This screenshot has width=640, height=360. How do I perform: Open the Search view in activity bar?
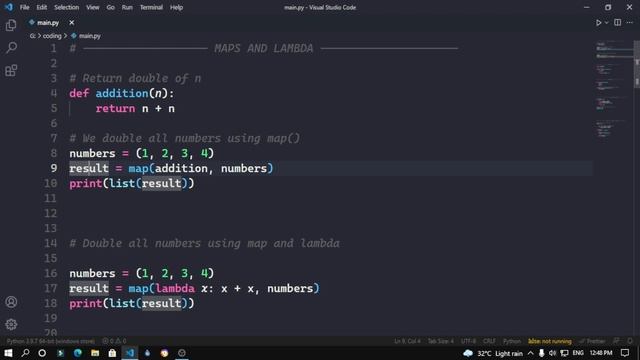pos(11,47)
